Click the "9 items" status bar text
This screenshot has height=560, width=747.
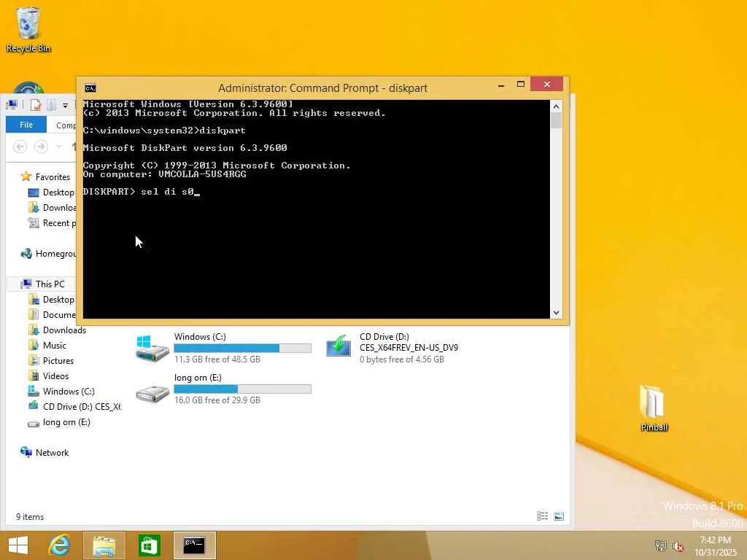coord(30,517)
